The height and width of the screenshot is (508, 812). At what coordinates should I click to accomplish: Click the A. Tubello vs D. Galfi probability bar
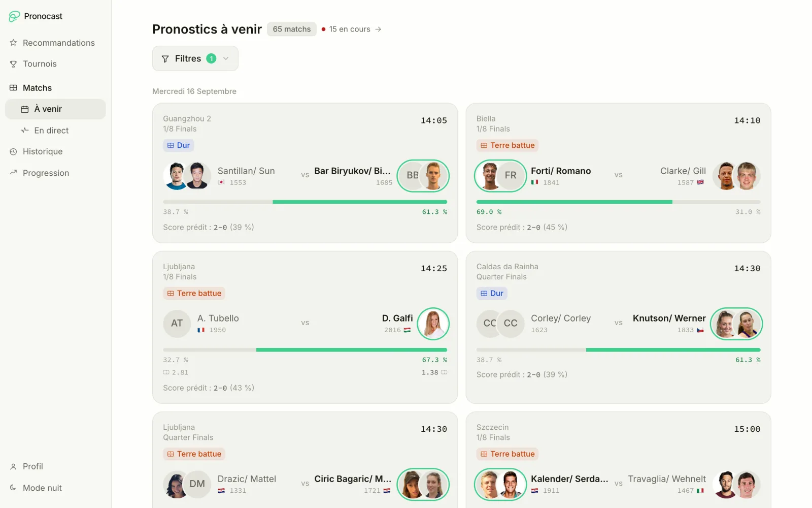[305, 350]
